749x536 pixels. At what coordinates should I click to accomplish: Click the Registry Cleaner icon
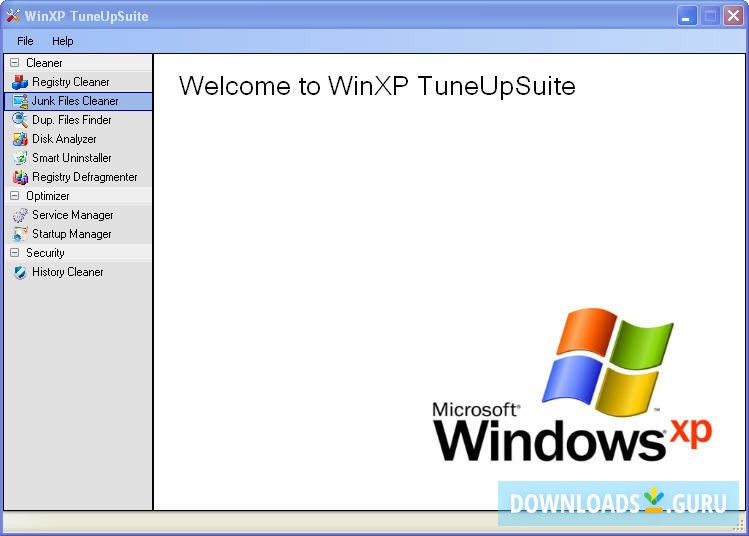tap(20, 82)
